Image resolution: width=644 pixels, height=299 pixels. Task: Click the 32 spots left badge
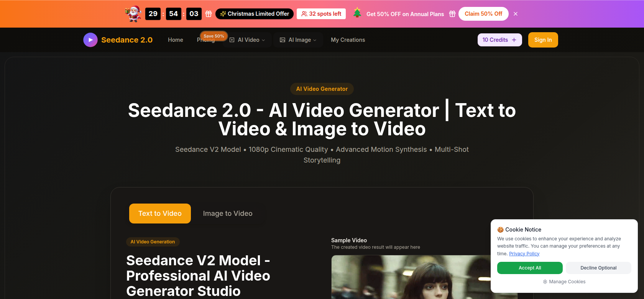click(321, 14)
